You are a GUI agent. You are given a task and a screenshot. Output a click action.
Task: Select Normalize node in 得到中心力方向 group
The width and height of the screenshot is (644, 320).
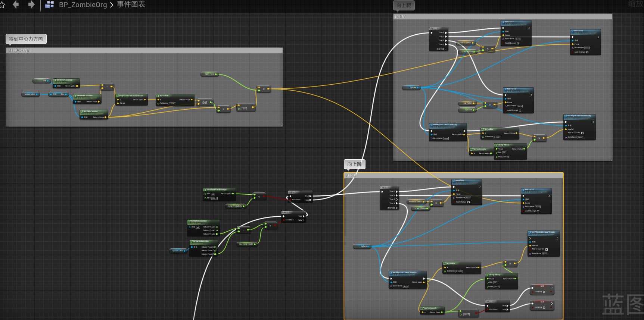coord(175,100)
